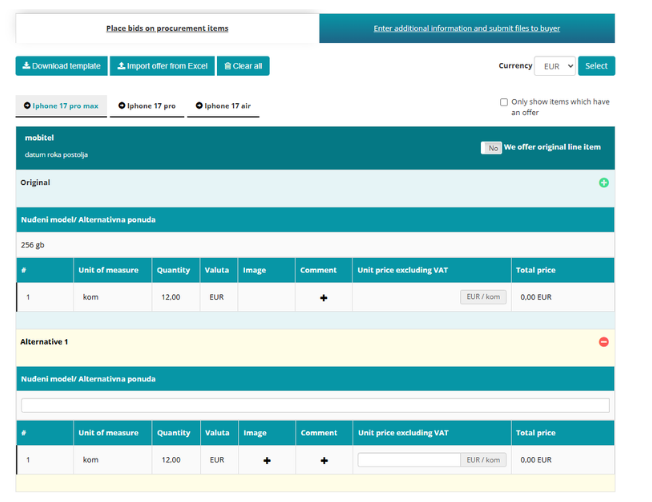Switch to the Iphone 17 pro tab
Image resolution: width=652 pixels, height=502 pixels.
147,106
